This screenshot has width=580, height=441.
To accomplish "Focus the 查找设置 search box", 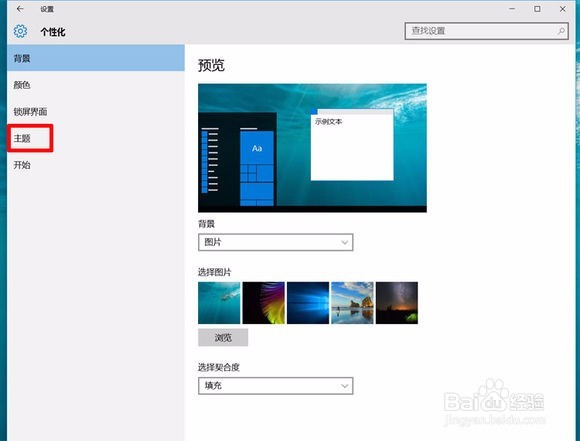I will [x=486, y=31].
